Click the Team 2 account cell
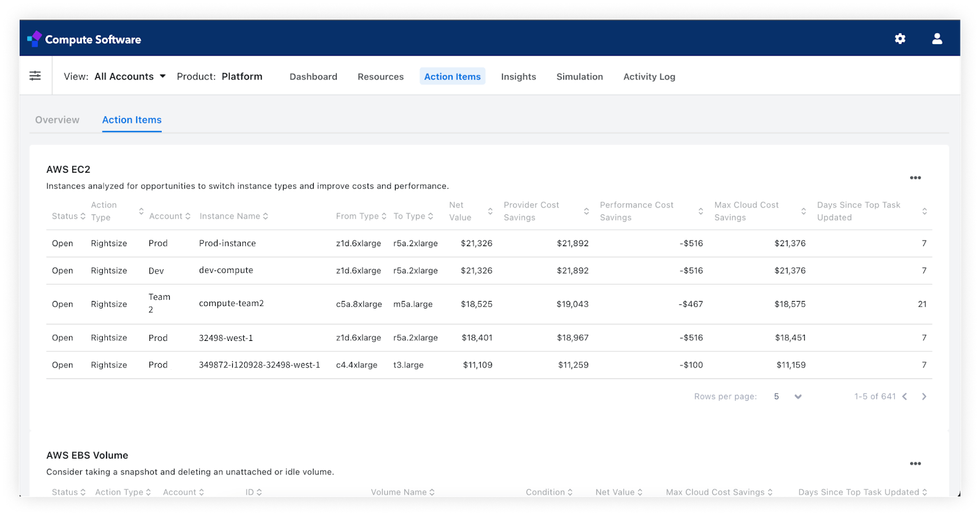This screenshot has height=516, width=980. click(x=159, y=304)
